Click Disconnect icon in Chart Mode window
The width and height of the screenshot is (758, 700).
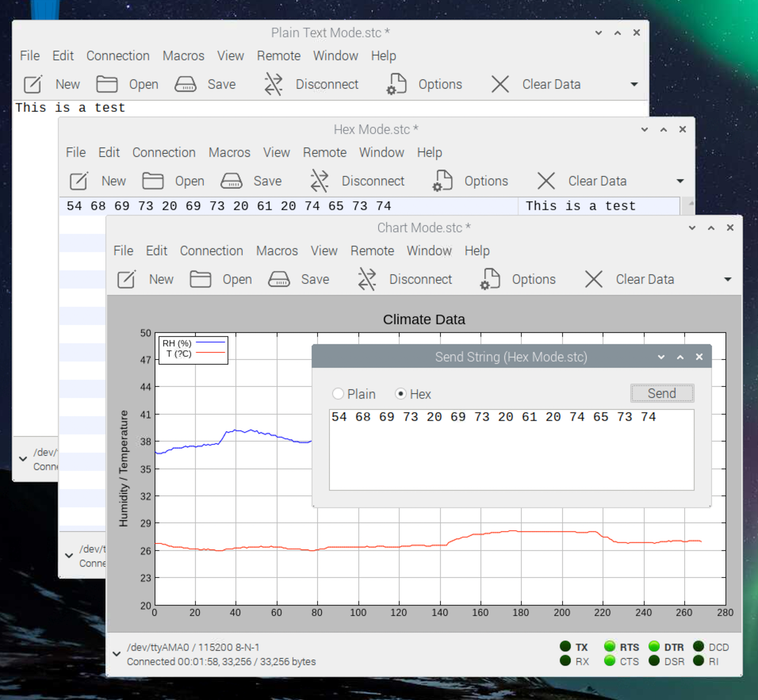(x=367, y=279)
